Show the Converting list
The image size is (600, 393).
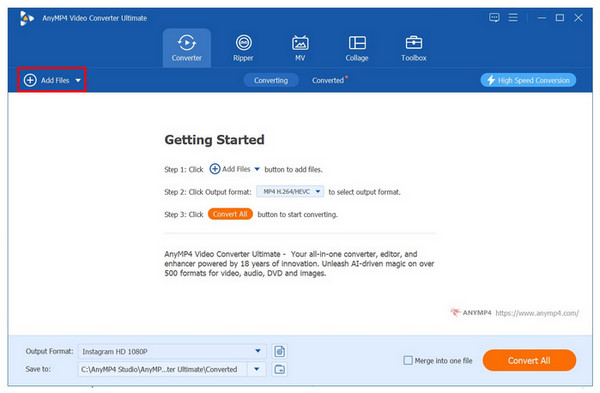click(271, 80)
